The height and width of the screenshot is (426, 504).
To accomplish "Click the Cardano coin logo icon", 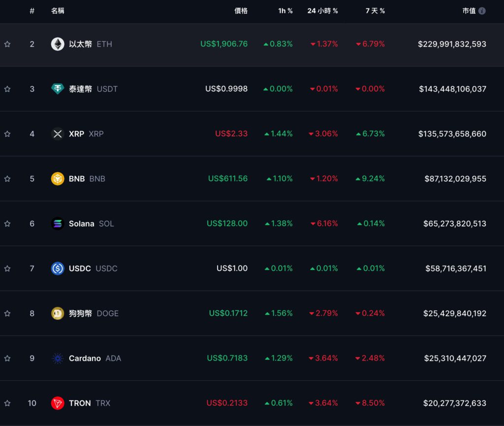I will coord(58,358).
